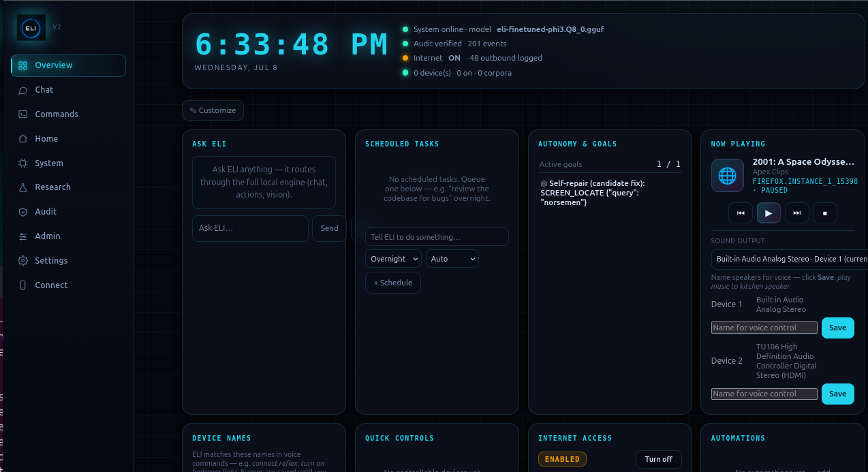Go to the Commands section
The image size is (868, 472).
click(x=68, y=114)
